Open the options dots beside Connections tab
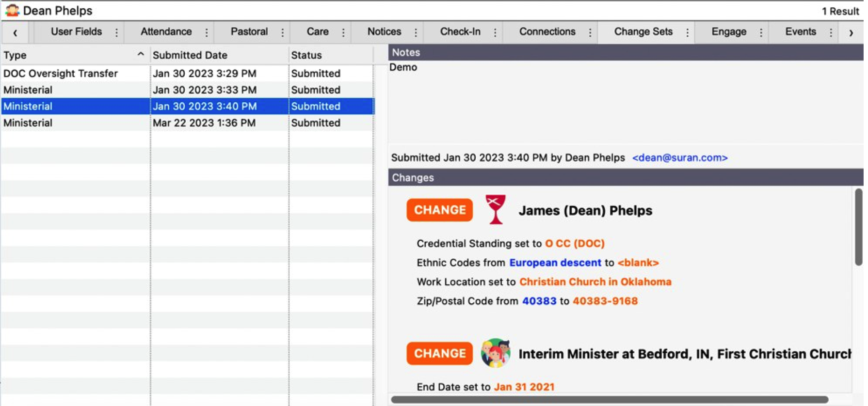 tap(590, 32)
